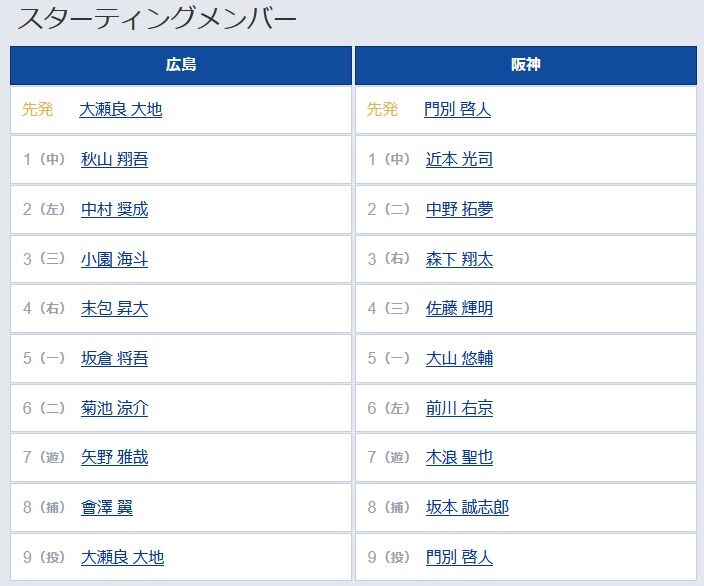Open 會澤 翼 catcher link
The height and width of the screenshot is (586, 704).
click(107, 507)
